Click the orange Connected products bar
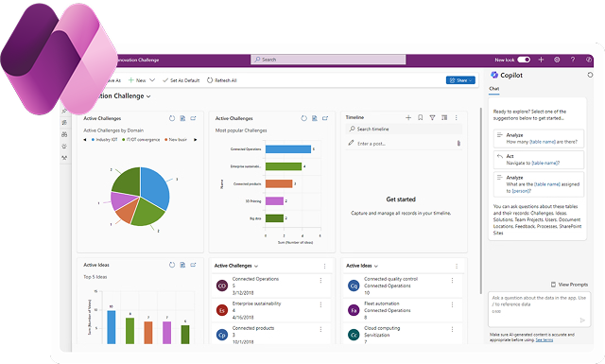 pos(279,183)
